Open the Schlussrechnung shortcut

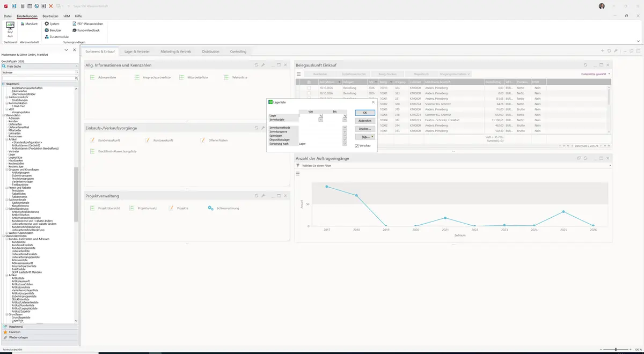coord(224,208)
